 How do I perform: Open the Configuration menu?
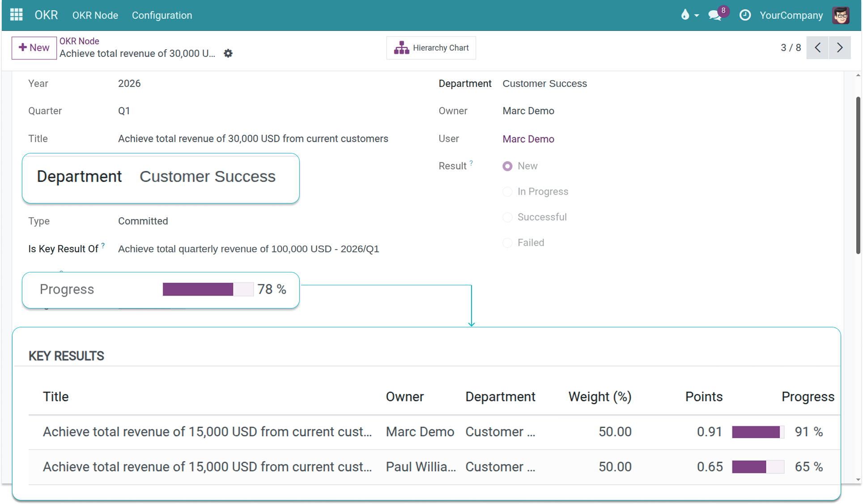click(162, 15)
